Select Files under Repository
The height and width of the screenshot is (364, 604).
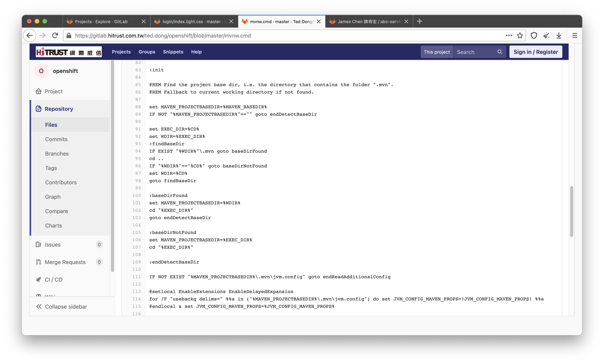51,125
